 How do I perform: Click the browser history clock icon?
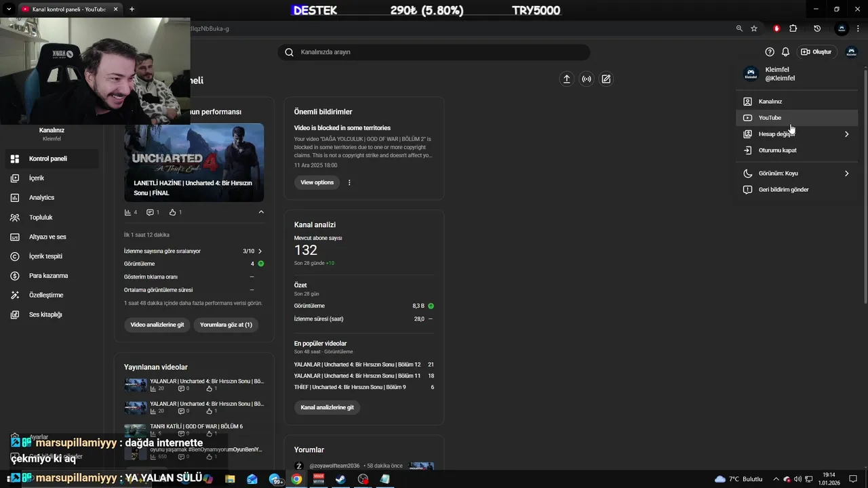(817, 28)
